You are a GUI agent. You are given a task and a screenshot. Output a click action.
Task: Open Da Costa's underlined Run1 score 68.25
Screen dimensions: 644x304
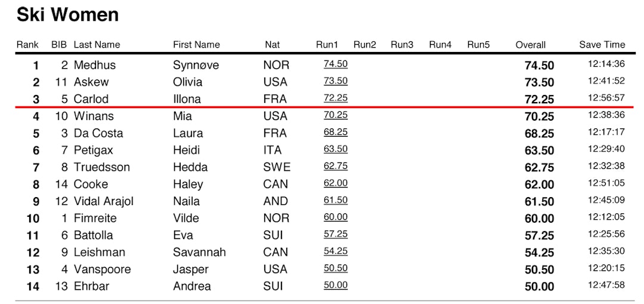coord(335,132)
